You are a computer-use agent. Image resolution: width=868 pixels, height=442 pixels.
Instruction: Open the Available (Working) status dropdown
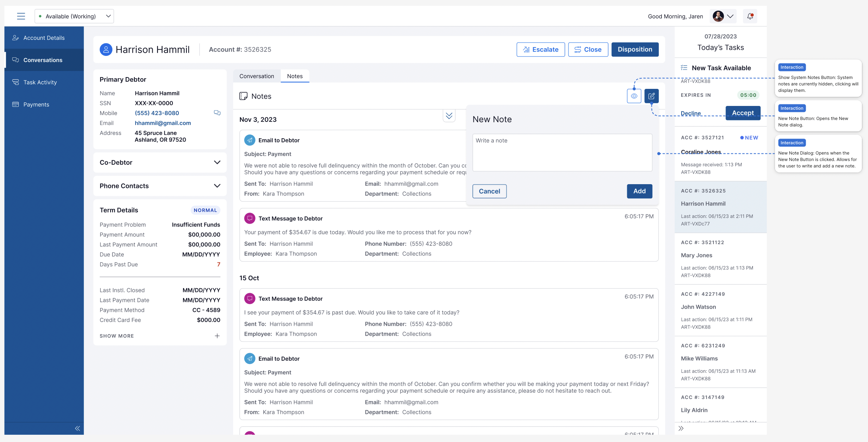click(74, 16)
